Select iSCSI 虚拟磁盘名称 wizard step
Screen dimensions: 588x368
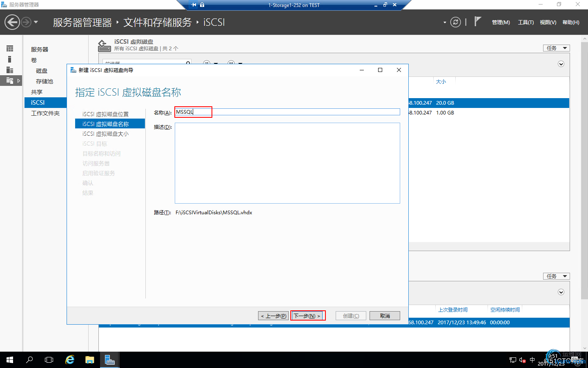coord(110,124)
